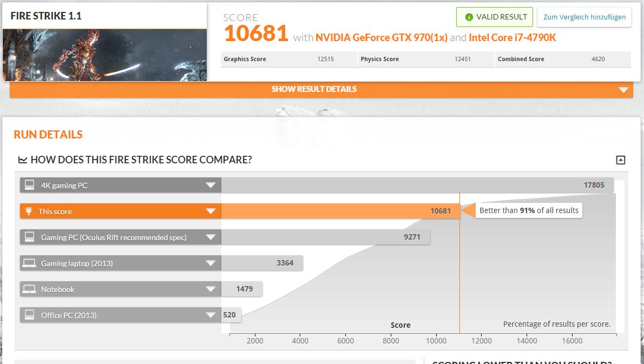The image size is (644, 364).
Task: Click the chart icon beside HOW DOES THIS FIRE STRIKE SCORE COMPARE
Action: click(x=23, y=160)
